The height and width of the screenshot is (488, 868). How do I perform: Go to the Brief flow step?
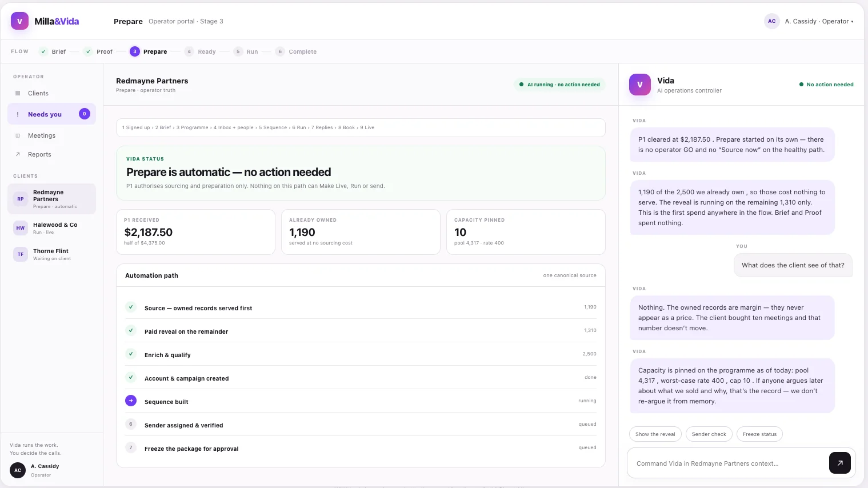click(x=52, y=51)
